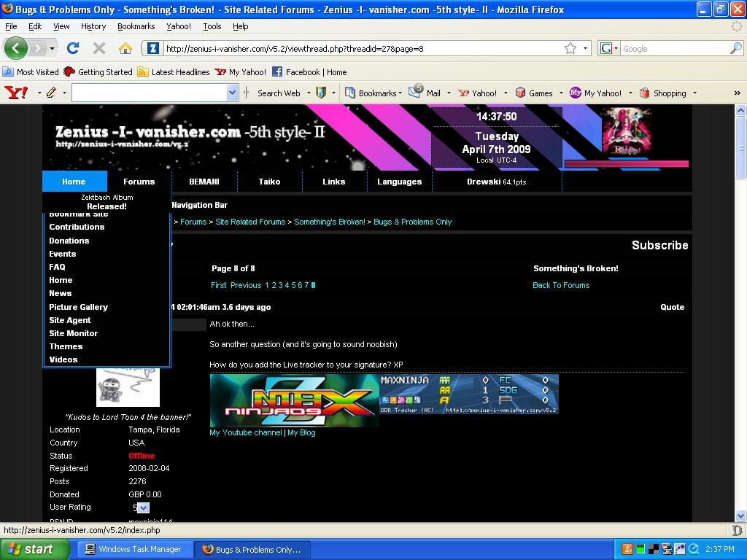The height and width of the screenshot is (560, 747).
Task: Click Yahoo! button next to Mail on toolbar
Action: click(477, 93)
